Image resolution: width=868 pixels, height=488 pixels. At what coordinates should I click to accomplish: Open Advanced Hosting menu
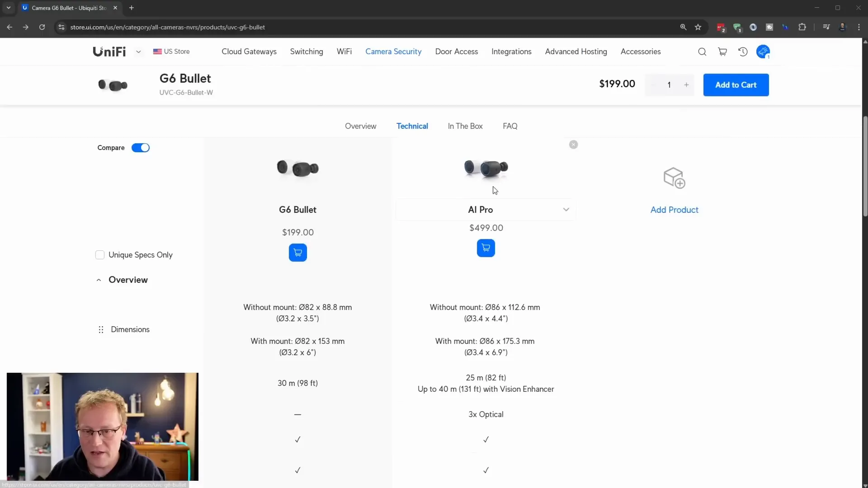coord(576,52)
